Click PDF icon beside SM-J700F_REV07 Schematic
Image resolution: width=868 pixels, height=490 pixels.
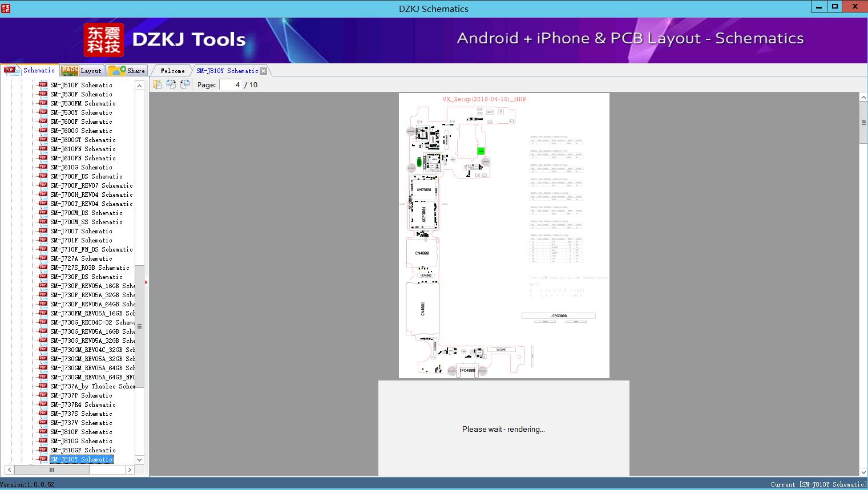43,185
